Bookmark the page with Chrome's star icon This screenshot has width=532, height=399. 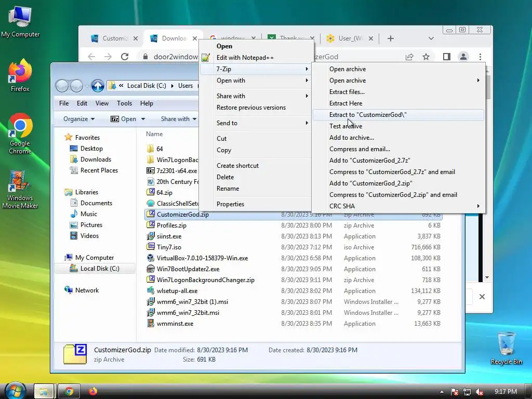[x=426, y=57]
